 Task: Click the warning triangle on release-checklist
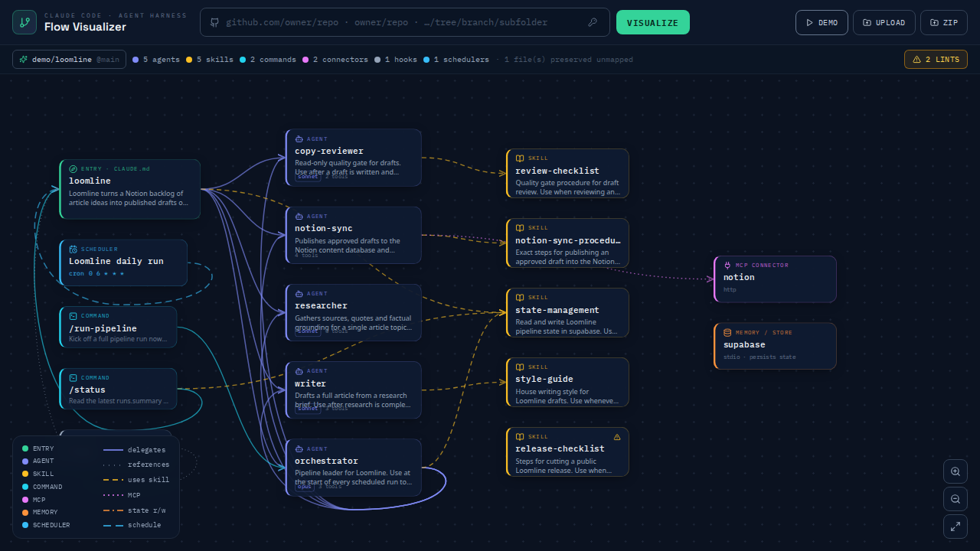coord(617,437)
